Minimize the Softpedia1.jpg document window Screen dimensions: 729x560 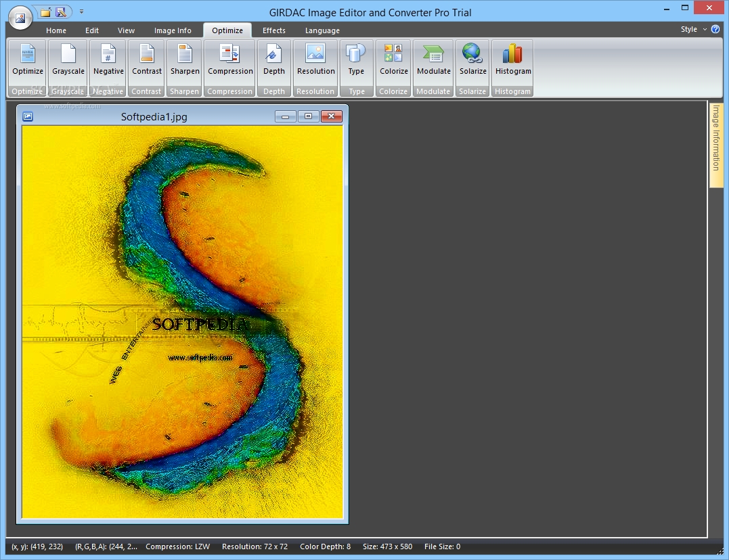point(286,116)
